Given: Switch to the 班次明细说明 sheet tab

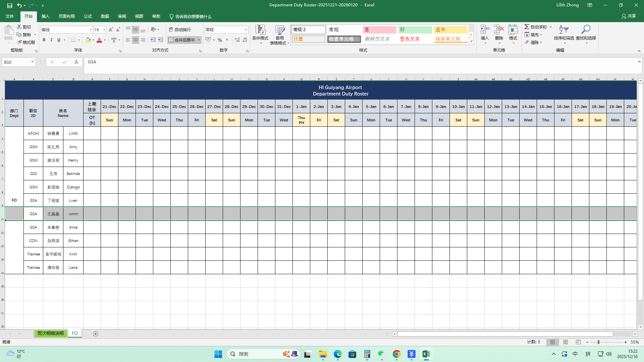Looking at the screenshot, I should [x=51, y=334].
